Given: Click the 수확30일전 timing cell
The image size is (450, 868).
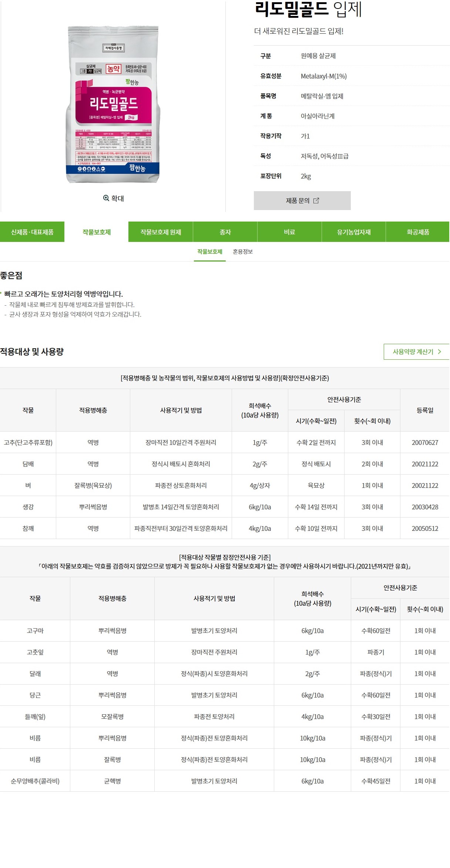Looking at the screenshot, I should tap(376, 716).
